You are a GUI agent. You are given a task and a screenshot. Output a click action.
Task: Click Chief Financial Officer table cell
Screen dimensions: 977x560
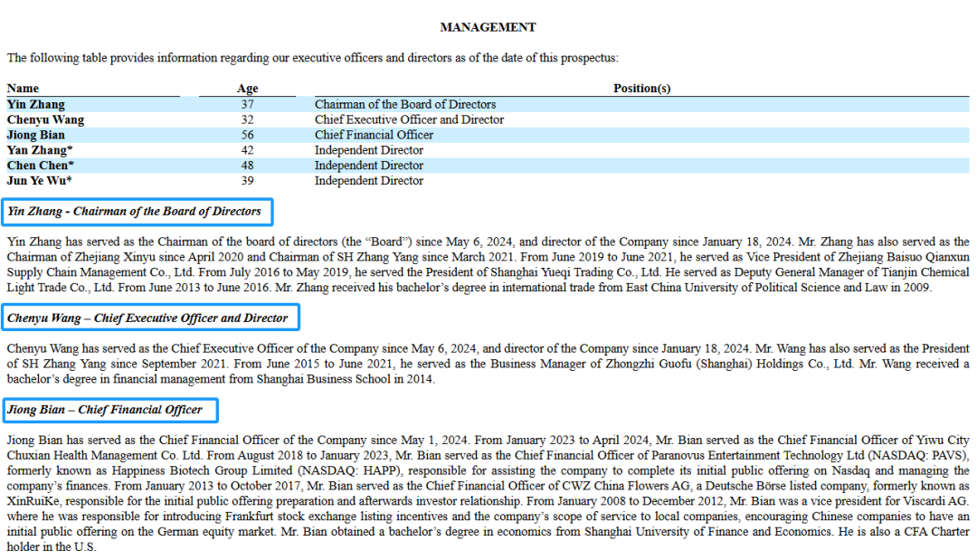pos(374,135)
